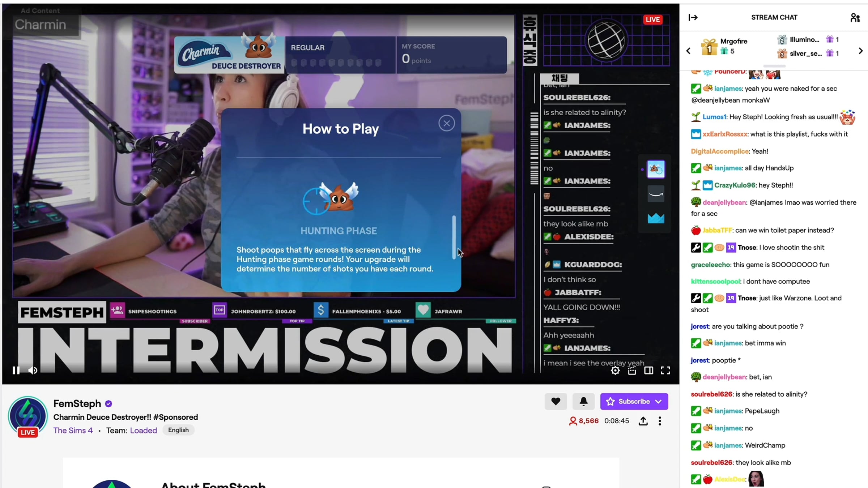The image size is (868, 488).
Task: Pause the stream video
Action: point(16,370)
